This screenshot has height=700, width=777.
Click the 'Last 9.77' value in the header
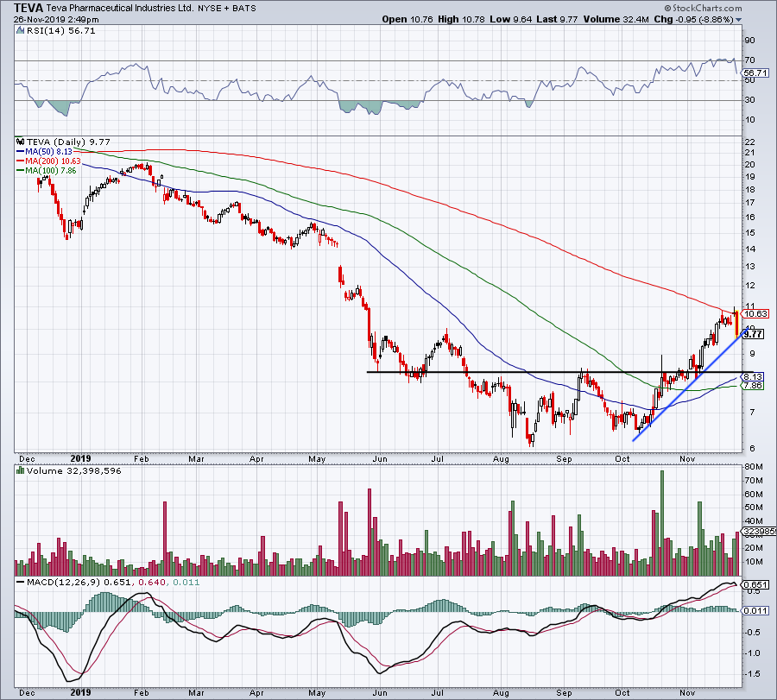pos(557,19)
